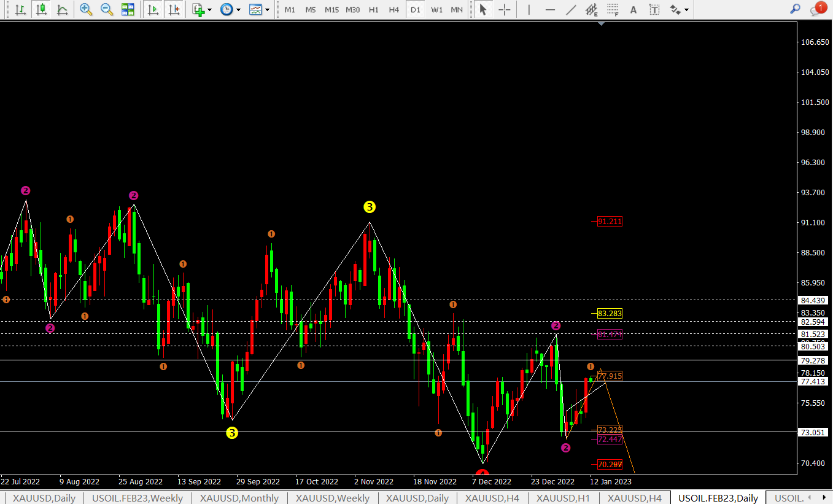
Task: Open the periodicity clock button
Action: 227,9
